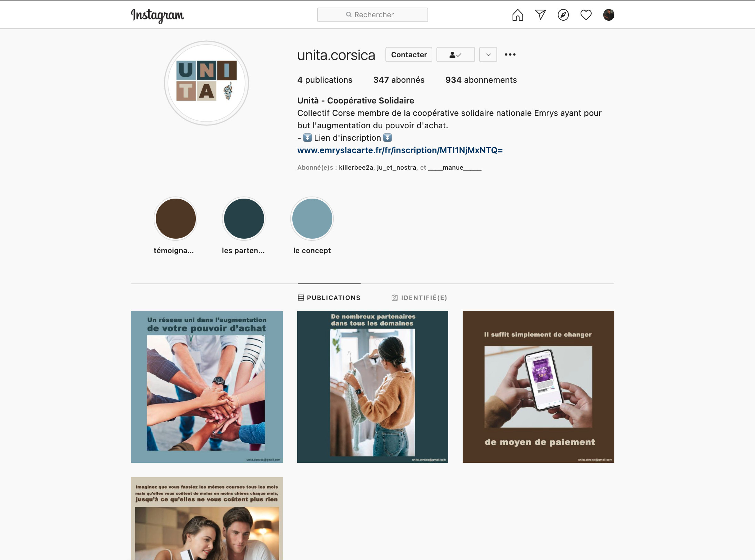Open the emryslacarte.fr inscription link

pyautogui.click(x=400, y=150)
